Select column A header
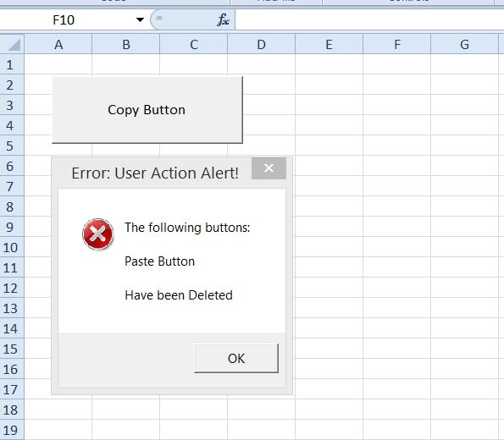The width and height of the screenshot is (504, 440). coord(58,44)
